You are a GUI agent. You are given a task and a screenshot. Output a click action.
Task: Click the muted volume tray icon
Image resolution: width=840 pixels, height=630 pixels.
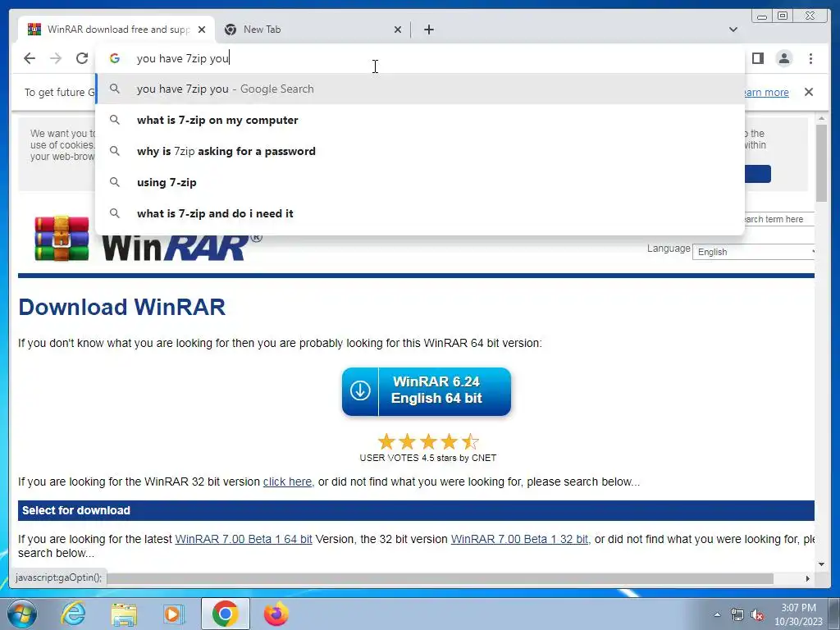757,614
